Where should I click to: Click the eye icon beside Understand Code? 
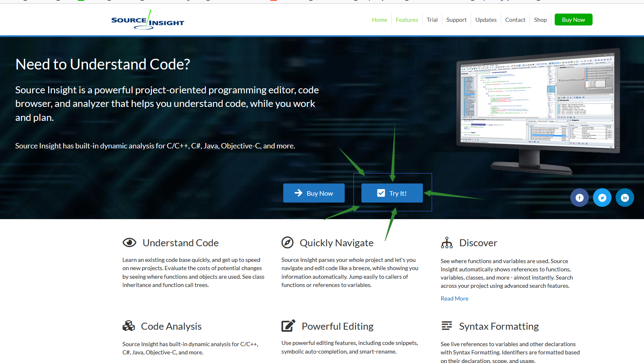129,243
